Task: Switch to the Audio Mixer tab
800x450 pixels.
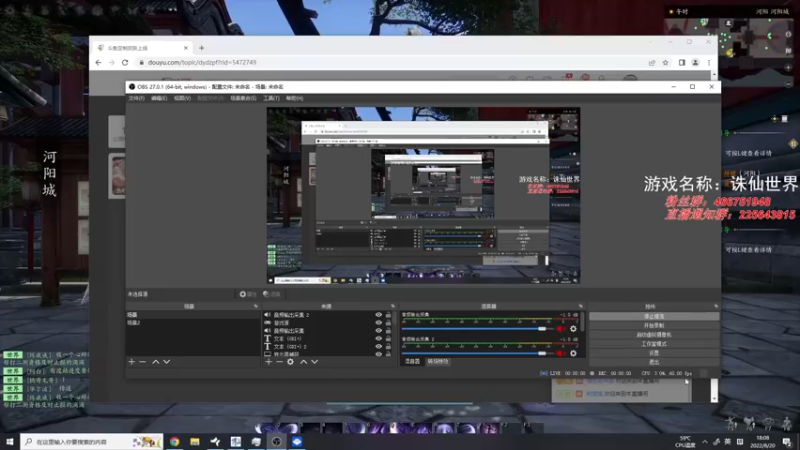Action: [x=412, y=361]
